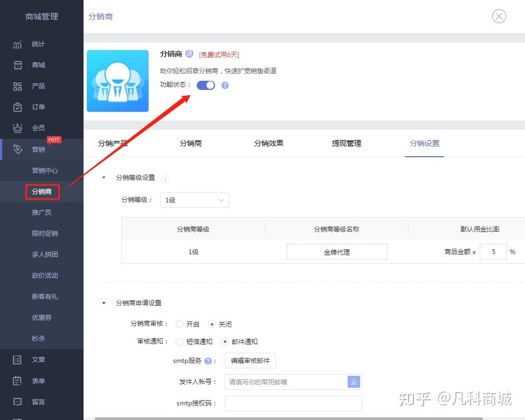
Task: Click the 订单 clipboard icon
Action: pos(17,107)
